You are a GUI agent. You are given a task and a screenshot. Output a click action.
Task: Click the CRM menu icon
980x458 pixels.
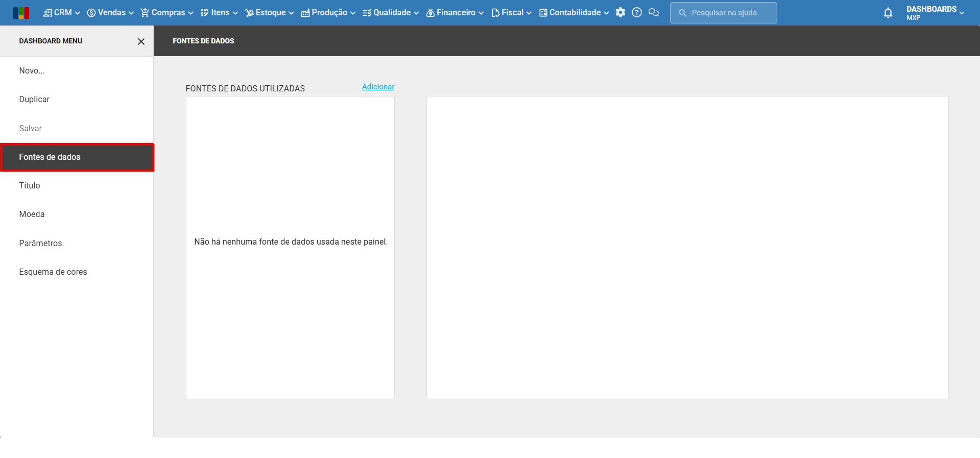47,13
